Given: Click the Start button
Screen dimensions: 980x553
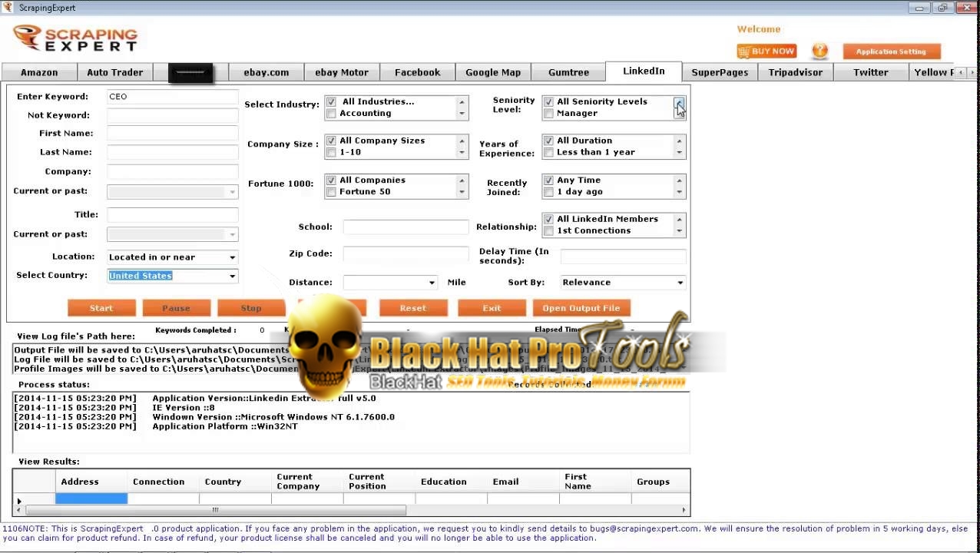Looking at the screenshot, I should 101,308.
